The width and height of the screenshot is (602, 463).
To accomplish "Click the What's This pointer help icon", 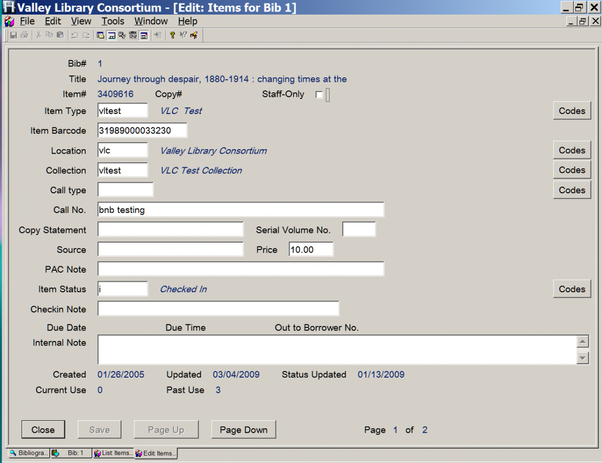I will point(183,35).
